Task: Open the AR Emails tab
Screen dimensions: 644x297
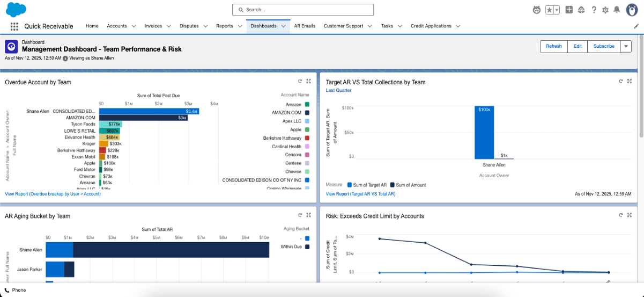Action: [305, 26]
